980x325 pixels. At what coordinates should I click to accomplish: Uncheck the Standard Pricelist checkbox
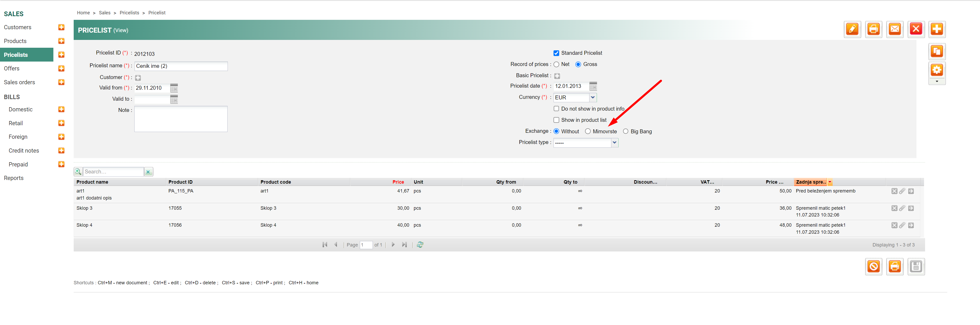pos(556,53)
